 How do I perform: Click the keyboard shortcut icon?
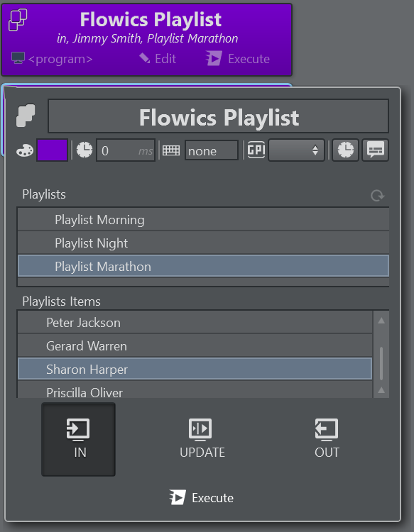pyautogui.click(x=171, y=150)
